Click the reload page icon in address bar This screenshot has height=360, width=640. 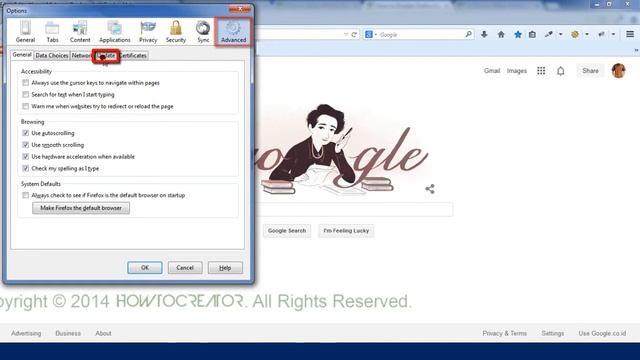click(x=354, y=35)
